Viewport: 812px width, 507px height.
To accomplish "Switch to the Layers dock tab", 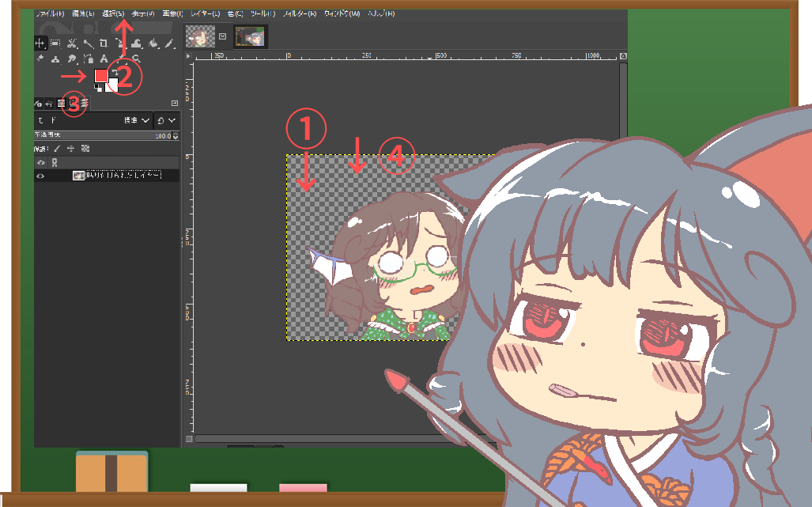I will pyautogui.click(x=84, y=104).
